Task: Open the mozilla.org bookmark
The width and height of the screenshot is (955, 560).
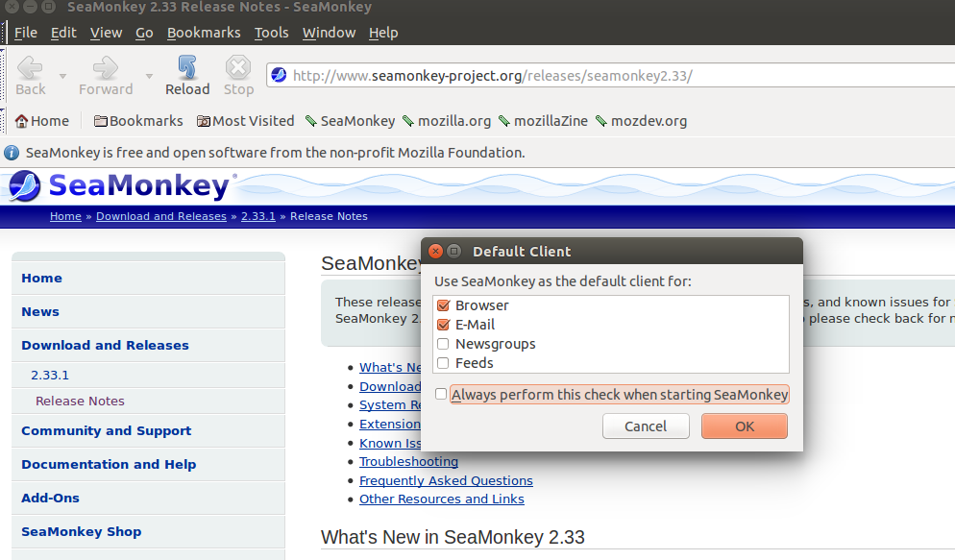Action: coord(447,121)
